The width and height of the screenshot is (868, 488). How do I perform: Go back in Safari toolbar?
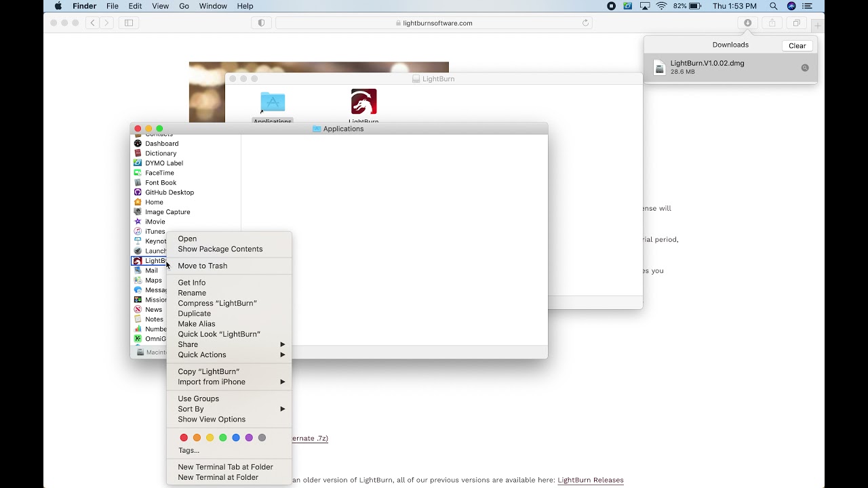pos(94,23)
